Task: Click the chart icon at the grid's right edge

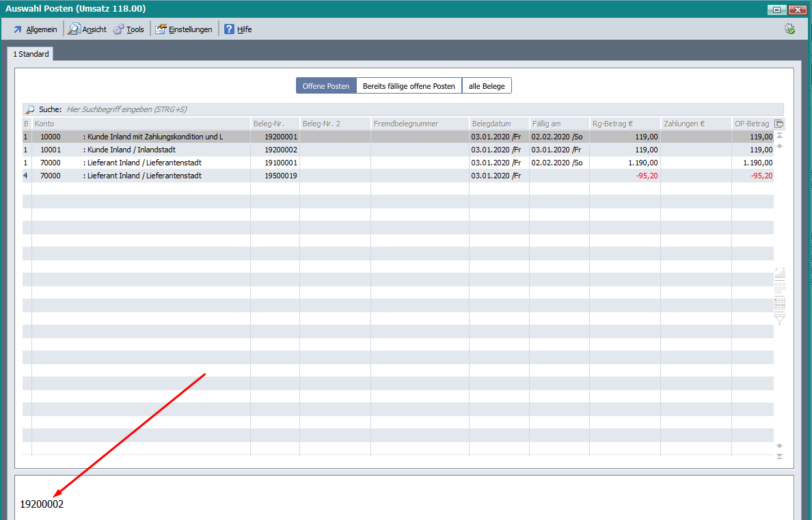Action: click(779, 273)
